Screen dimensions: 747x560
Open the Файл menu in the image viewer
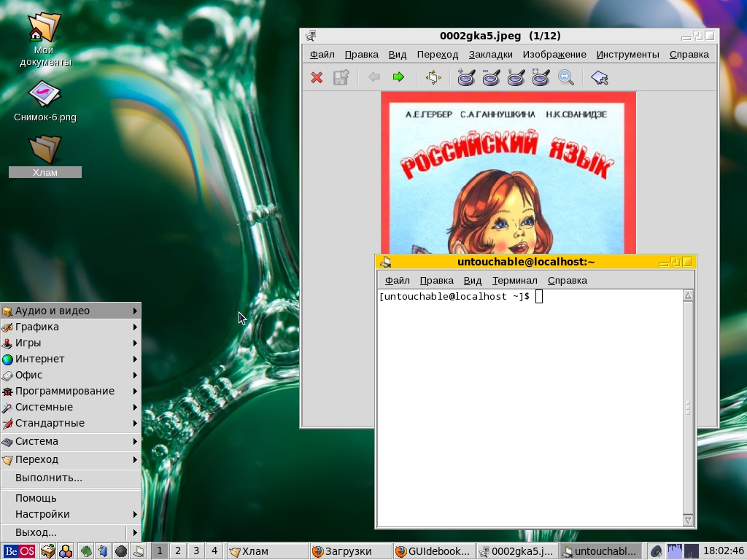coord(322,54)
